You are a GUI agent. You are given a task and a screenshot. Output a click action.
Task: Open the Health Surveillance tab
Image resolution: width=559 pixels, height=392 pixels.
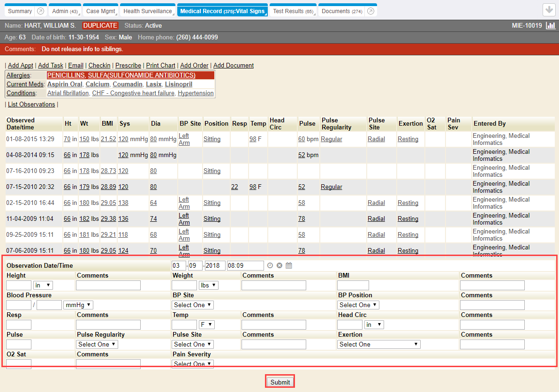click(148, 11)
